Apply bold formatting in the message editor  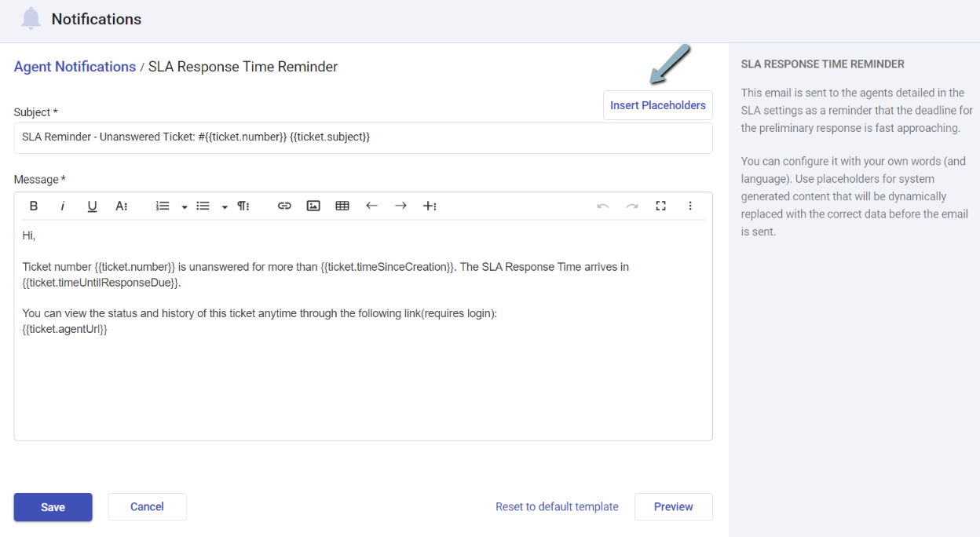34,205
